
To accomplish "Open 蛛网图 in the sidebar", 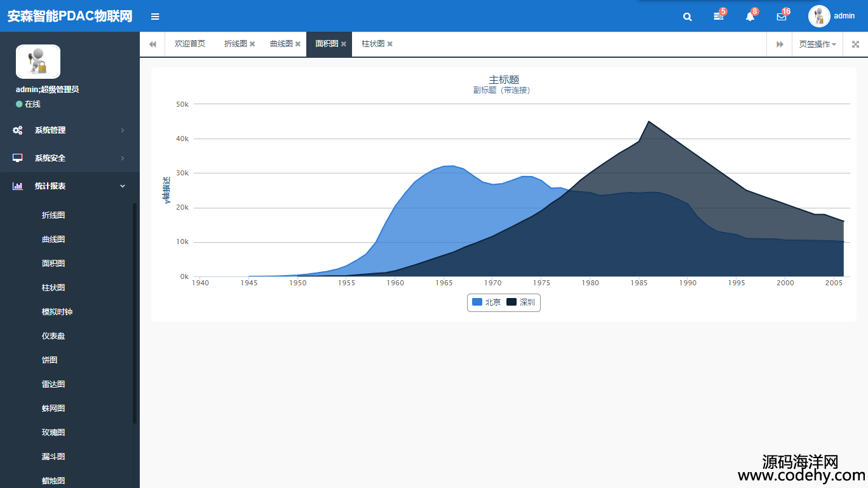I will coord(53,409).
